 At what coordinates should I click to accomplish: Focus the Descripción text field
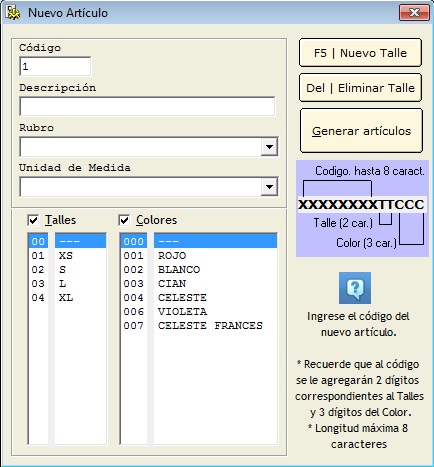tap(147, 106)
